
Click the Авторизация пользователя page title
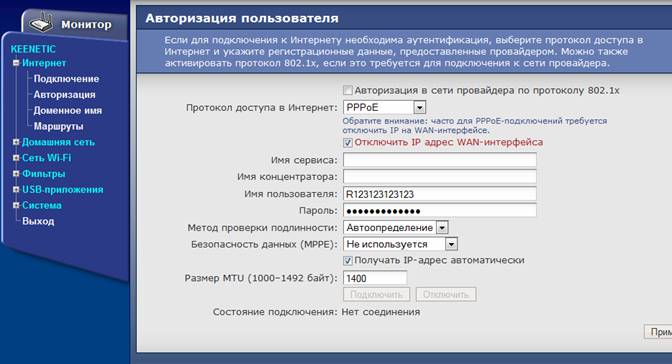242,18
